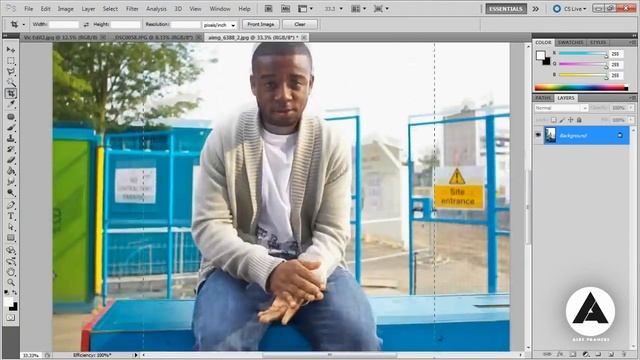The width and height of the screenshot is (640, 360).
Task: Select the Clone Stamp tool
Action: [11, 139]
